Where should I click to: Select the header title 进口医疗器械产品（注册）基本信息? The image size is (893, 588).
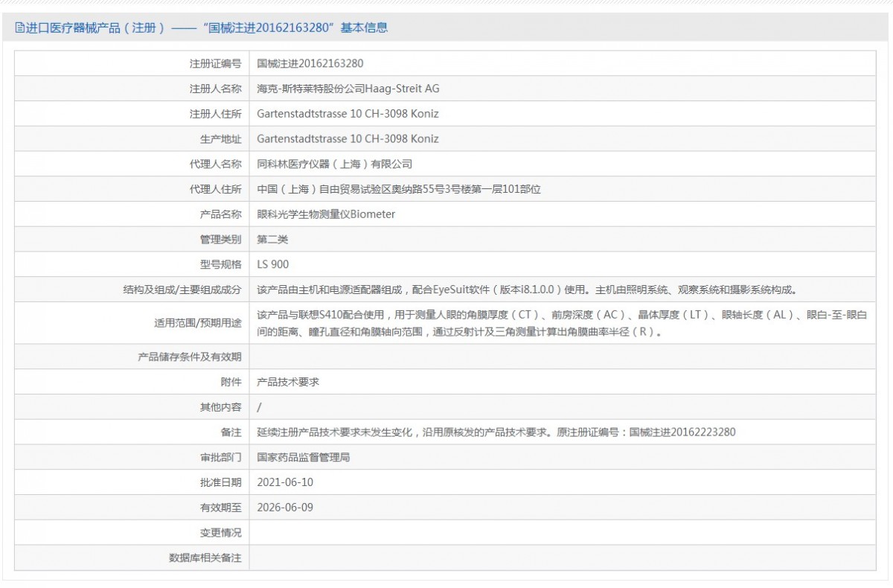pos(206,28)
